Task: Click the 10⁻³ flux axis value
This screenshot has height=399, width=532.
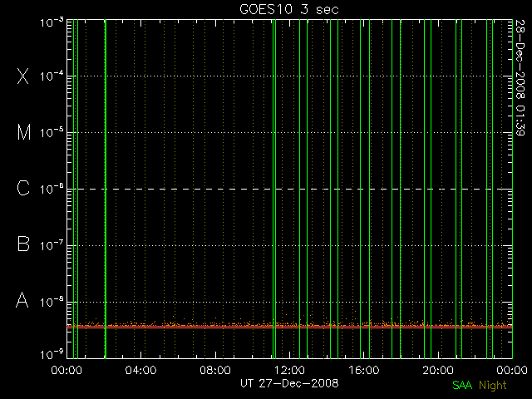Action: 52,22
